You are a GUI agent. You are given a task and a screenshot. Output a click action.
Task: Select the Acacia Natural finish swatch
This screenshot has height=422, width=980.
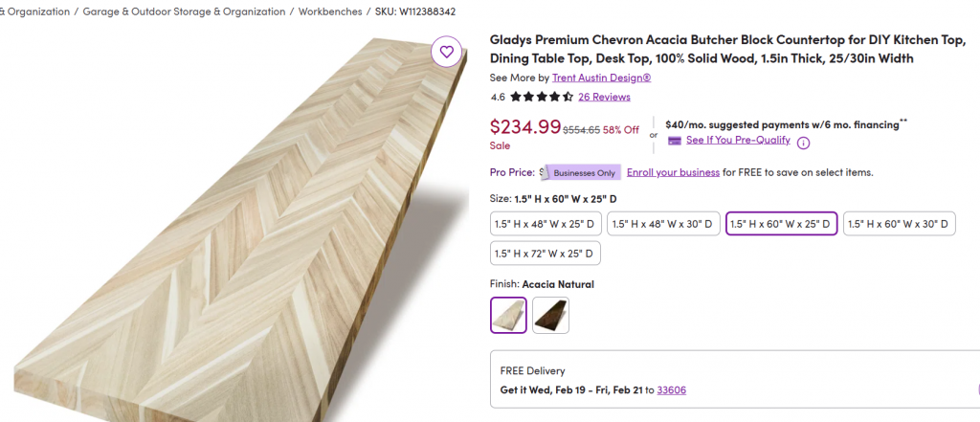pyautogui.click(x=508, y=315)
